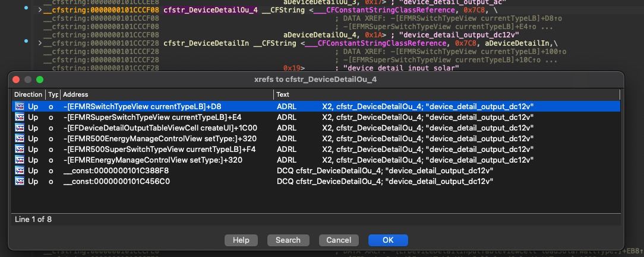
Task: Sort by the Text column header
Action: [446, 94]
